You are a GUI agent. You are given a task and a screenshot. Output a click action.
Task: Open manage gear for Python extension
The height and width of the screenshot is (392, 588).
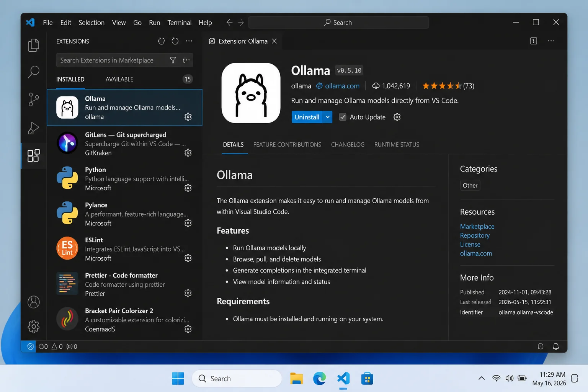pyautogui.click(x=188, y=188)
